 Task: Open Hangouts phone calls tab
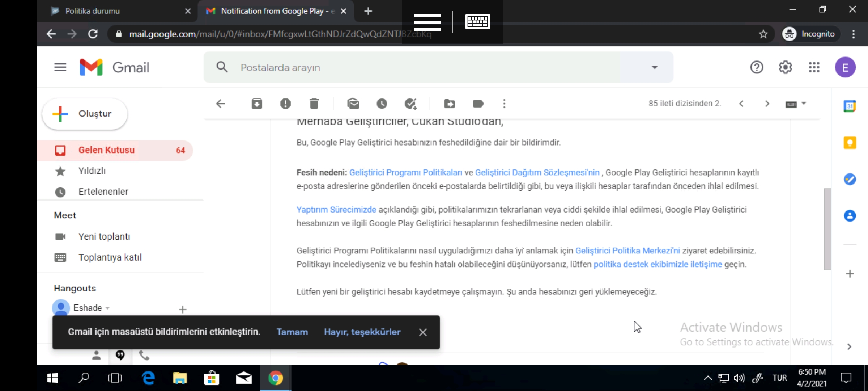144,355
